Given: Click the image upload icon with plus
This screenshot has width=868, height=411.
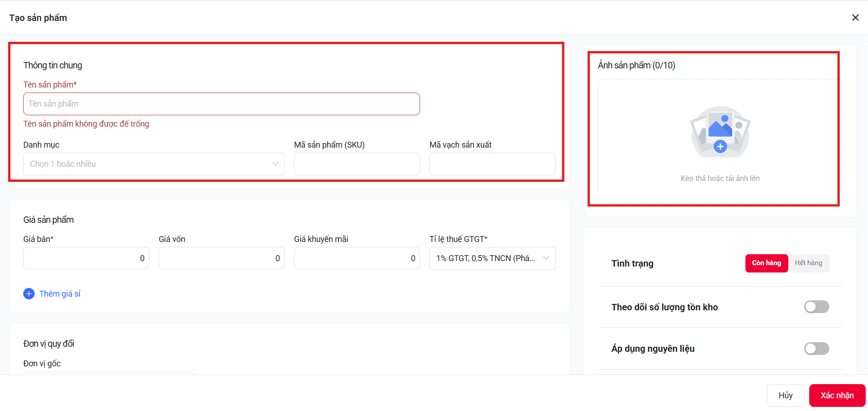Looking at the screenshot, I should tap(720, 132).
